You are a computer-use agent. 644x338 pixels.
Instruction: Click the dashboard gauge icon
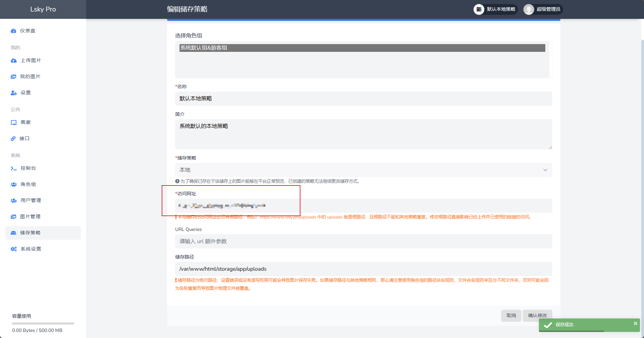pyautogui.click(x=13, y=31)
